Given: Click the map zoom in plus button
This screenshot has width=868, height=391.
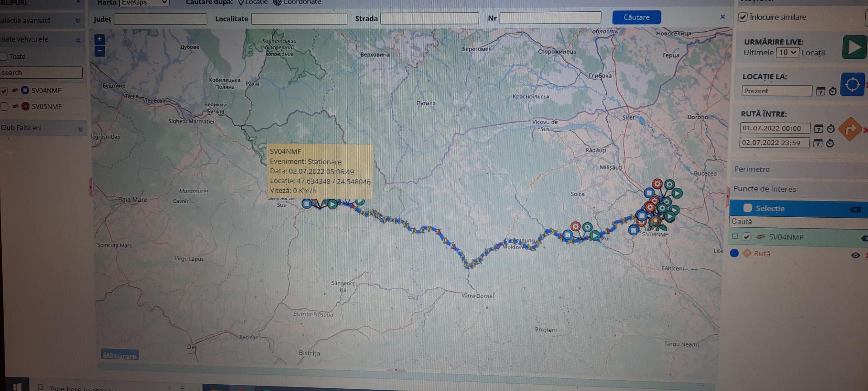Looking at the screenshot, I should [99, 39].
